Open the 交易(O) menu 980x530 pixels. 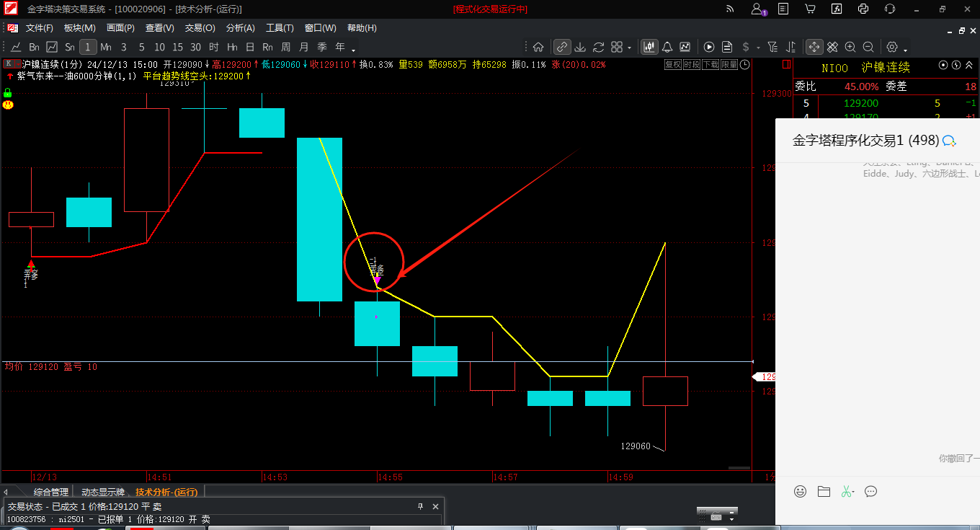tap(200, 28)
